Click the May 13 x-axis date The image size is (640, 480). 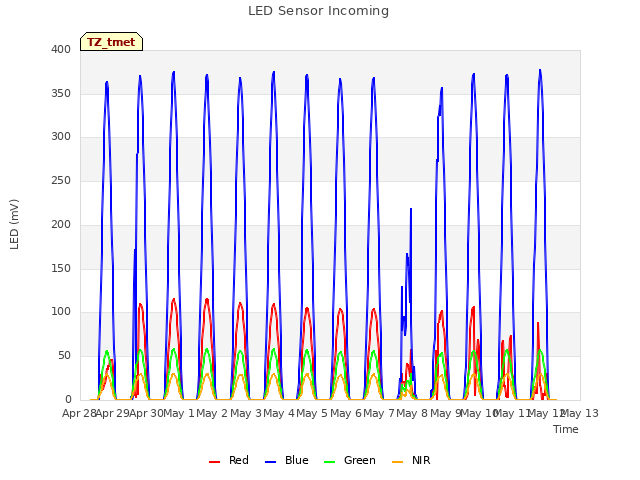[580, 413]
